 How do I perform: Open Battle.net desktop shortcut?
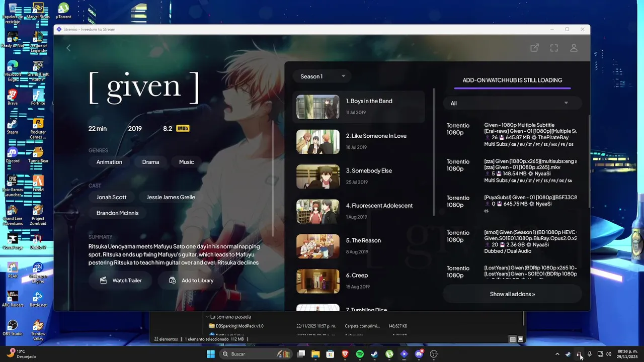coord(38,299)
